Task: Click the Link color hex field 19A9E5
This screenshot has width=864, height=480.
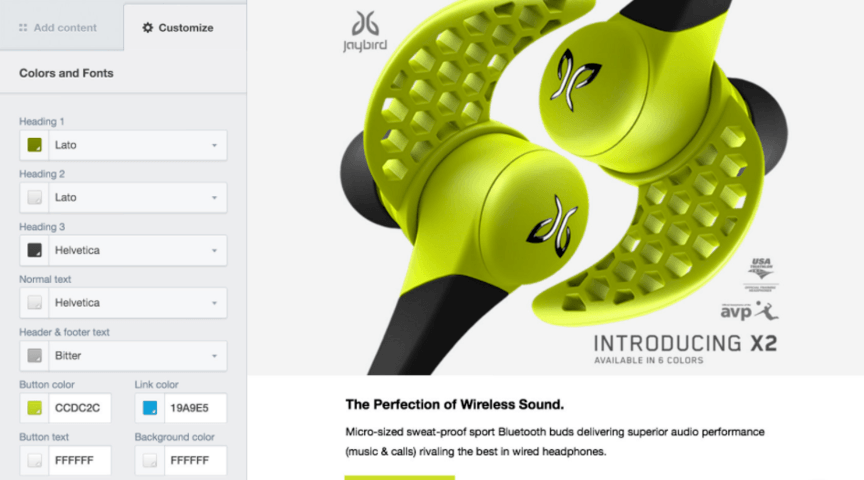Action: pyautogui.click(x=195, y=408)
